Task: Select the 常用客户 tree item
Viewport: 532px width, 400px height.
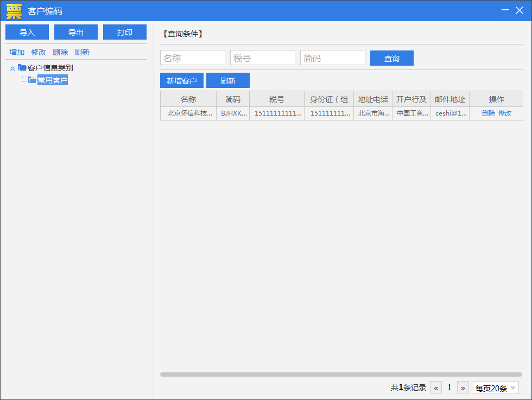Action: coord(53,80)
